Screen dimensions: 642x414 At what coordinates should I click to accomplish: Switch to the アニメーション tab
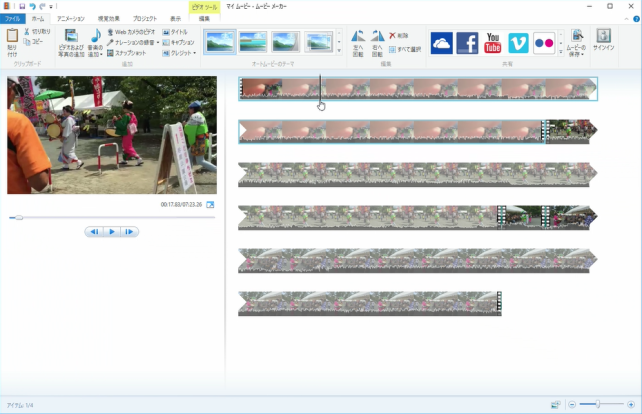(x=71, y=19)
